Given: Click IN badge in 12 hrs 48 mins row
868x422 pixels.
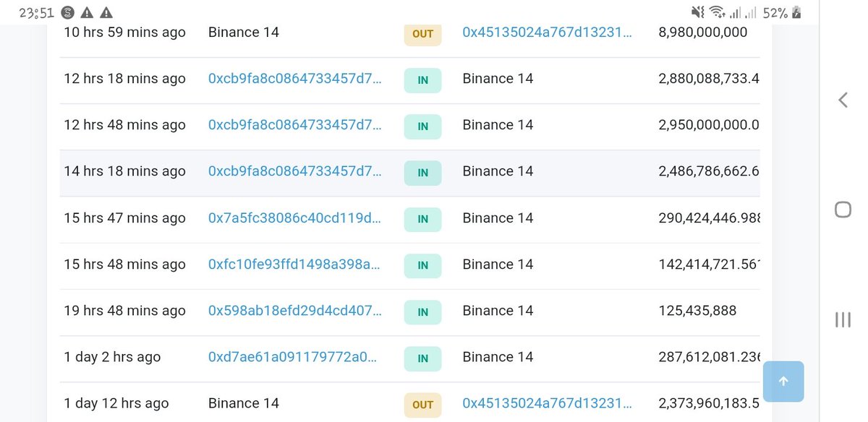Looking at the screenshot, I should [422, 126].
